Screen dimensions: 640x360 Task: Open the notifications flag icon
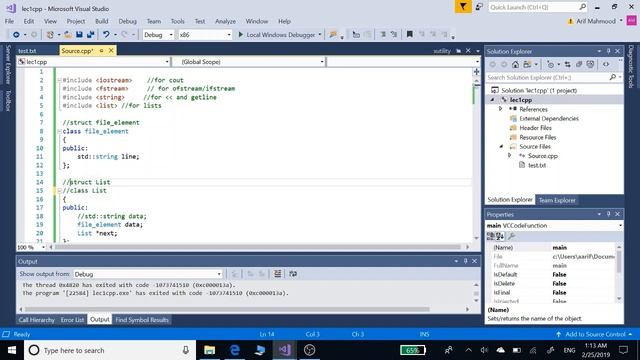[x=463, y=7]
